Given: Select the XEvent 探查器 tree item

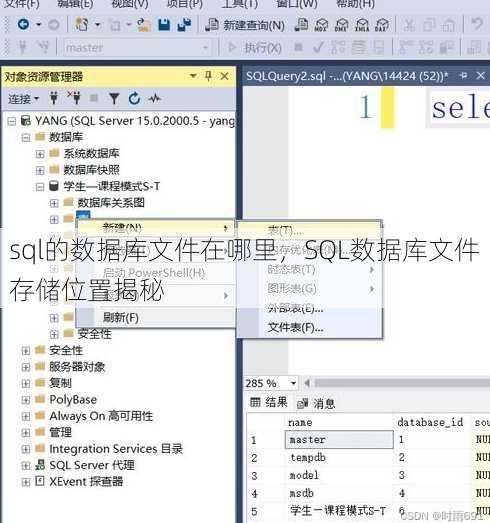Looking at the screenshot, I should click(86, 482).
